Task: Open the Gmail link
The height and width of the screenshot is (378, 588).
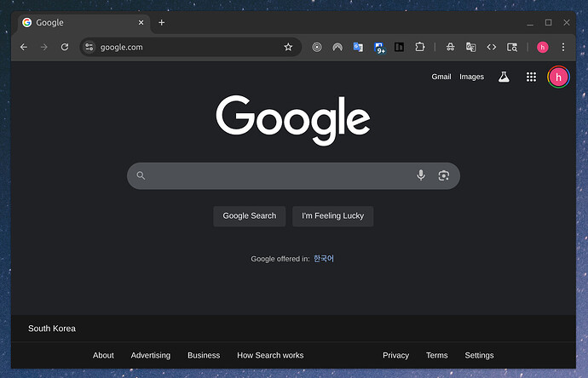Action: pos(441,77)
